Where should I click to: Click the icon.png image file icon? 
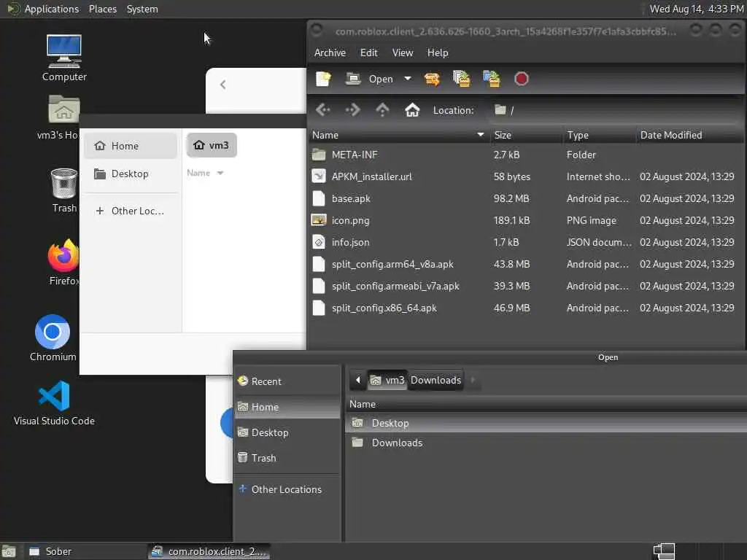click(x=319, y=220)
